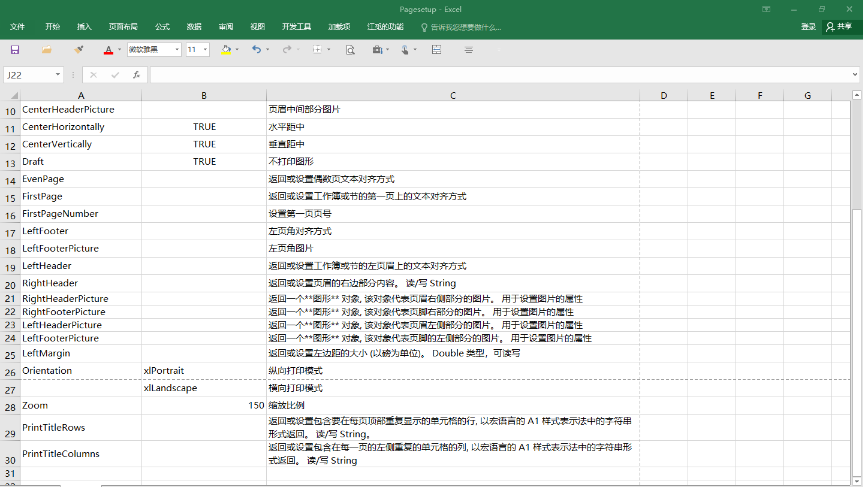This screenshot has height=487, width=868.
Task: Apply the yellow fill color bucket
Action: pos(226,50)
